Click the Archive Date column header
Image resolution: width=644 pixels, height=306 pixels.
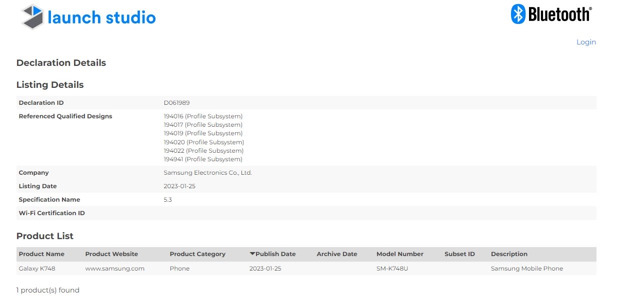click(336, 254)
